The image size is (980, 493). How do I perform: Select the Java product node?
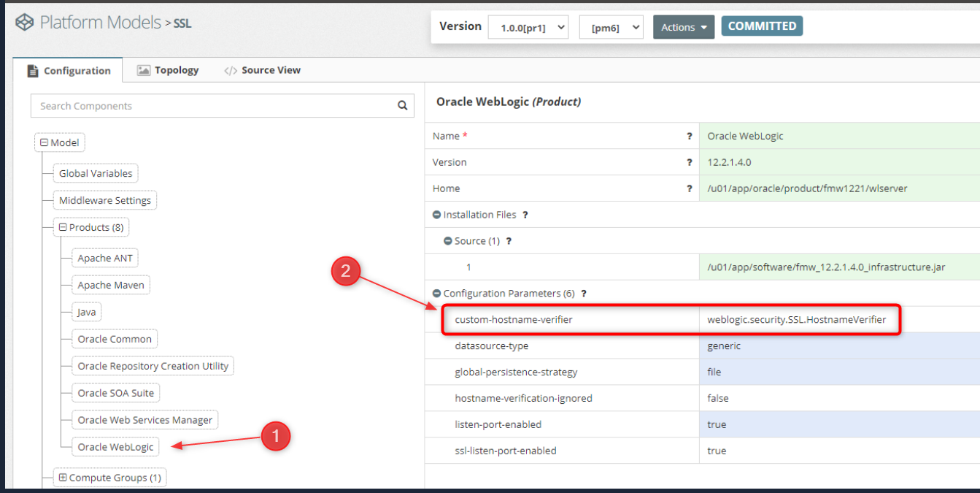[x=87, y=312]
